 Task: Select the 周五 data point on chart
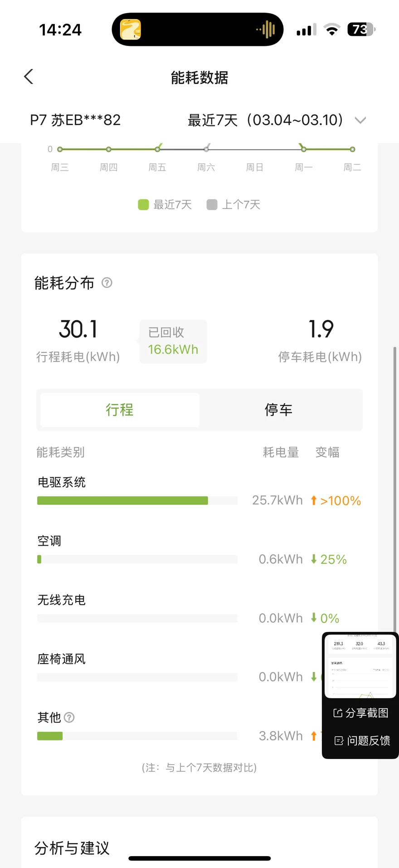[157, 149]
